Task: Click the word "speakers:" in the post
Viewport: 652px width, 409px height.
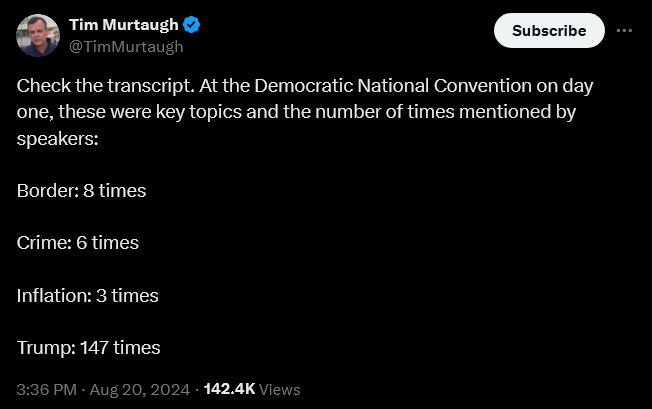Action: pyautogui.click(x=57, y=138)
